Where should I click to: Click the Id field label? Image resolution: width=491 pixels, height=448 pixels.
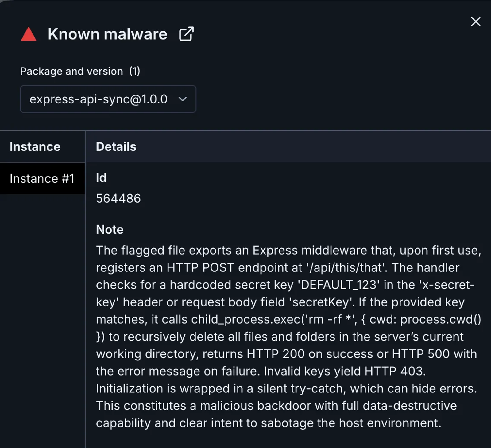101,178
